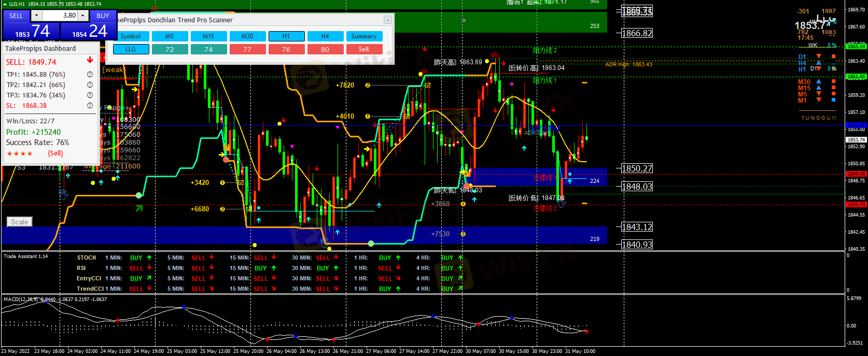Click the Scale button on the chart
This screenshot has width=868, height=356.
coord(20,222)
